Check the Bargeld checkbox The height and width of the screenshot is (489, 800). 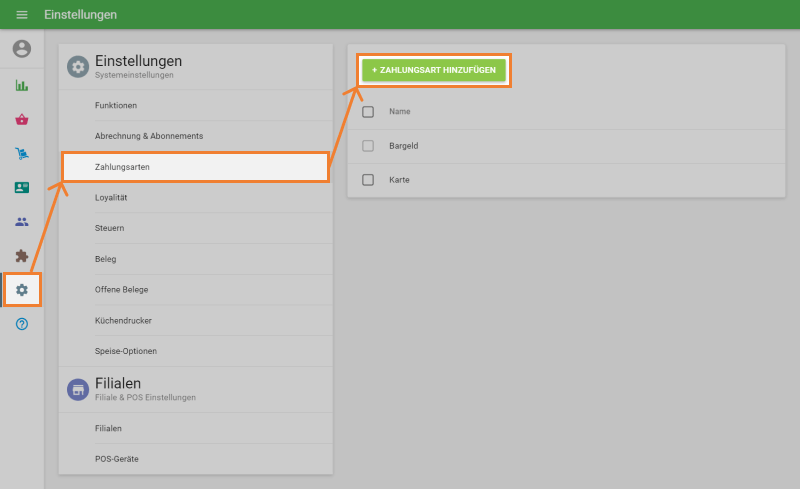coord(368,146)
